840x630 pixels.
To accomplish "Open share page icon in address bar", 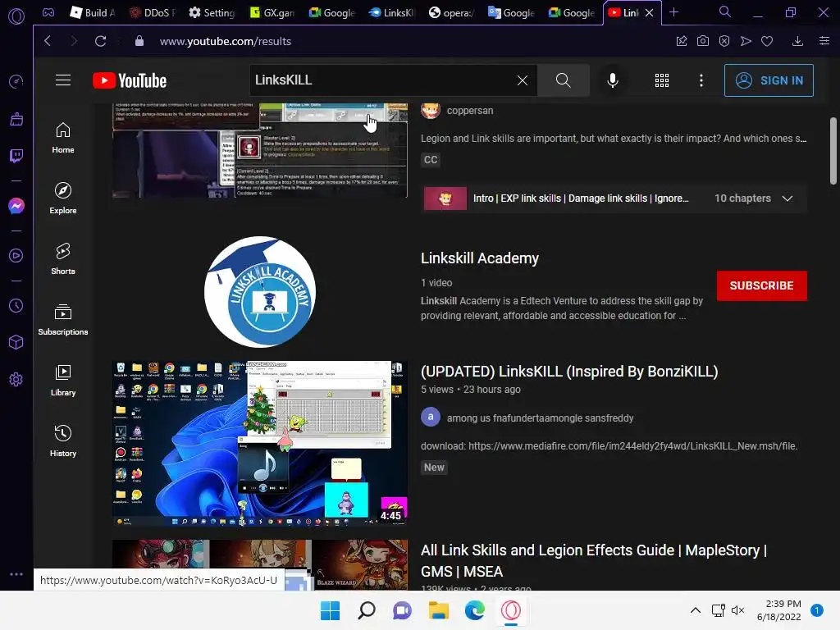I will tap(682, 41).
